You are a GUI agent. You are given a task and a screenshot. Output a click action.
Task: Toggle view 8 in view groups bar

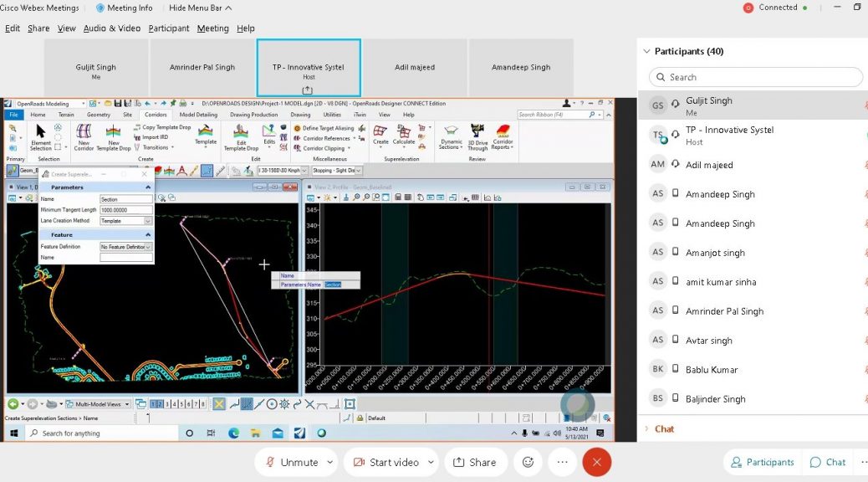pyautogui.click(x=203, y=404)
